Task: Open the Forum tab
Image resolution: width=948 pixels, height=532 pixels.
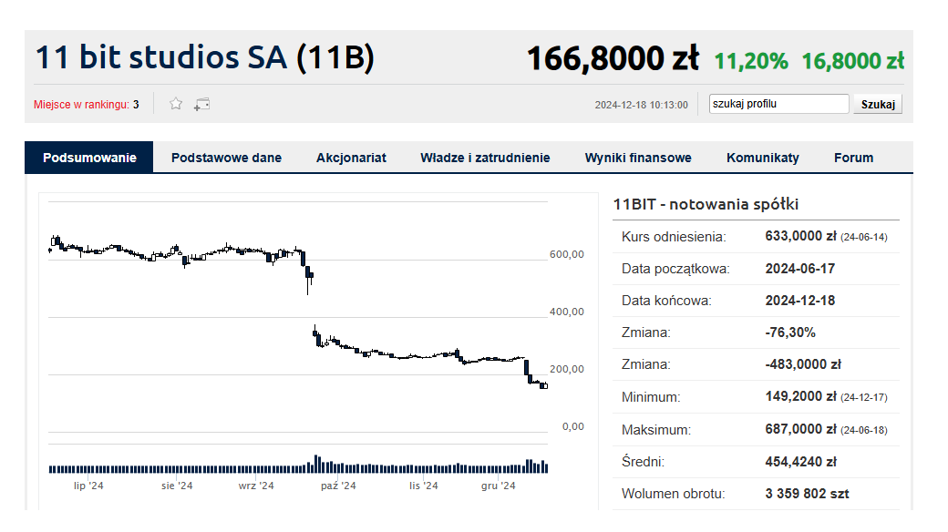Action: click(853, 158)
